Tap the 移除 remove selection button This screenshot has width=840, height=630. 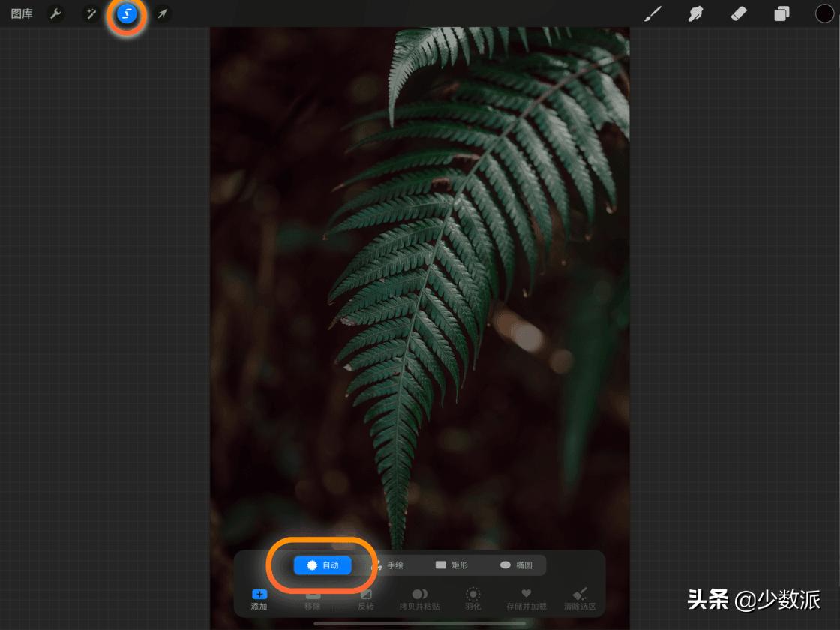pyautogui.click(x=313, y=599)
